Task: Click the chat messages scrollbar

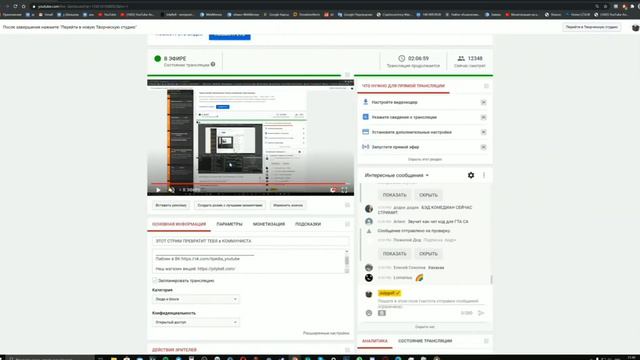Action: (x=491, y=280)
